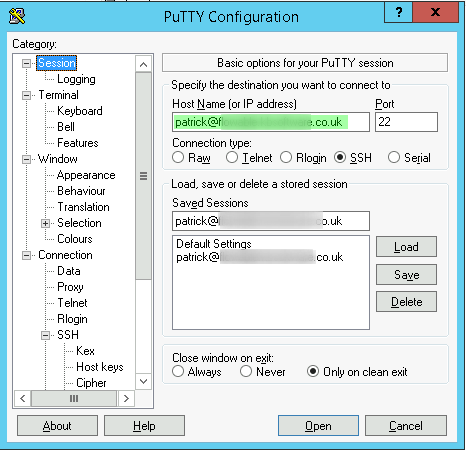Select the SSH connection type radio
Viewport: 466px width, 450px height.
click(x=340, y=157)
